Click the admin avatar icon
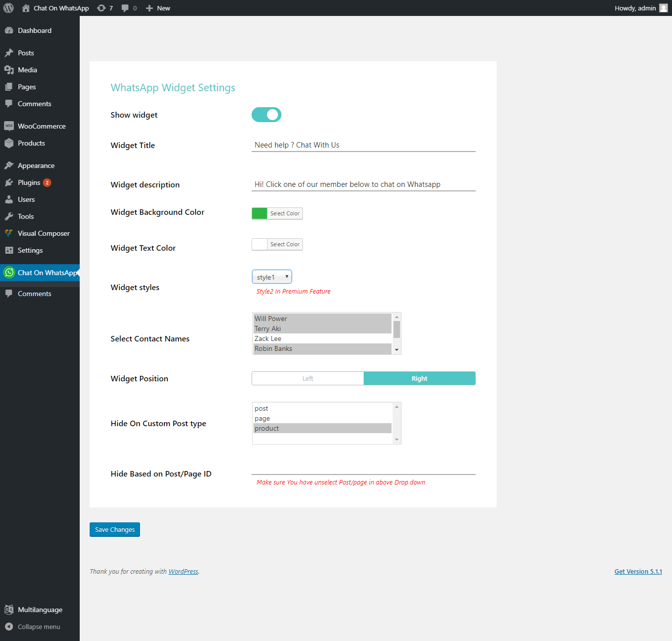 pos(664,8)
